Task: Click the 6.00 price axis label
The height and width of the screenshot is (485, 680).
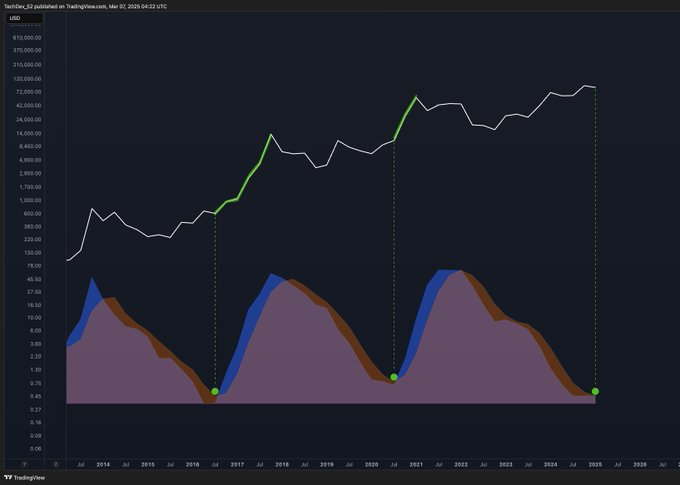Action: 36,331
